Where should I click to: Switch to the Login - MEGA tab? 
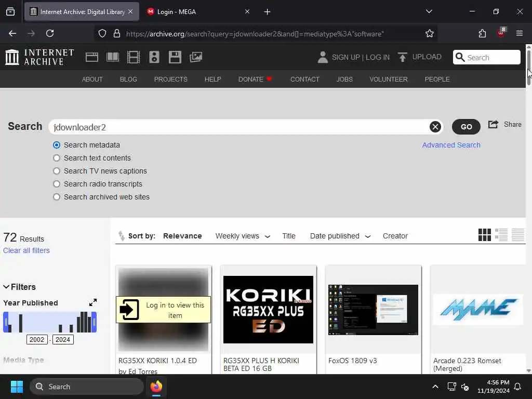click(198, 11)
